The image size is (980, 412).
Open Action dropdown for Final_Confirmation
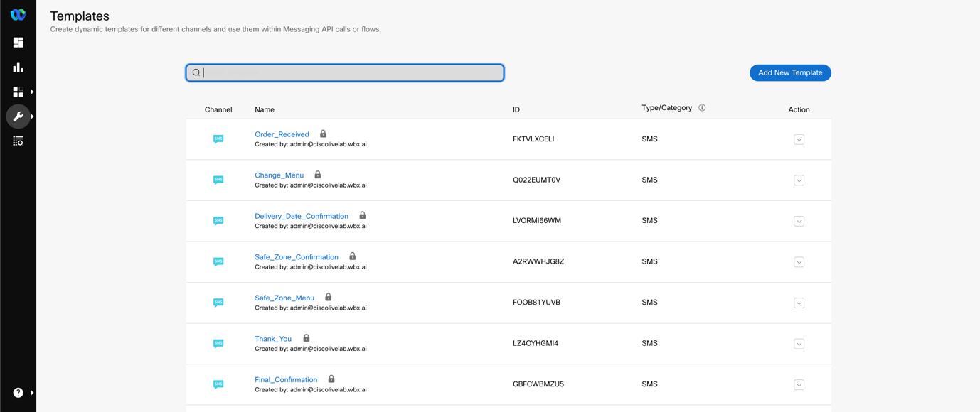799,384
